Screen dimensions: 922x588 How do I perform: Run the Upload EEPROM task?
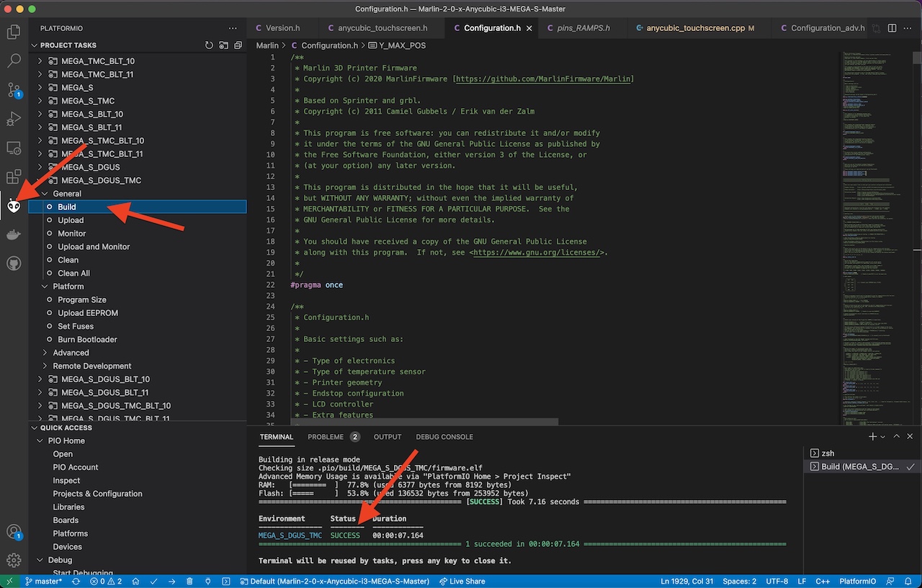(88, 313)
